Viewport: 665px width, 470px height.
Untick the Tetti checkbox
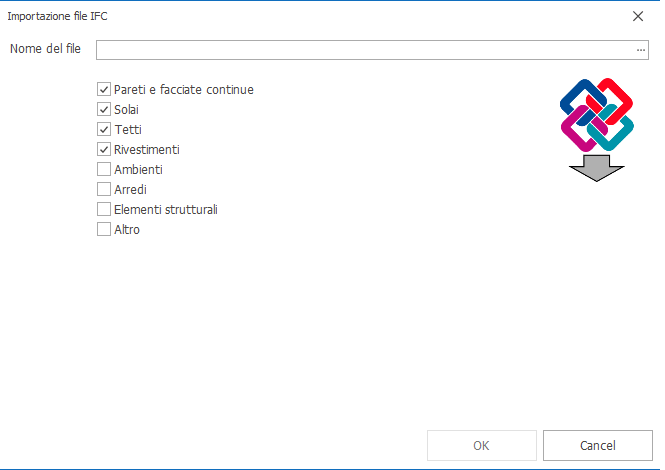104,130
